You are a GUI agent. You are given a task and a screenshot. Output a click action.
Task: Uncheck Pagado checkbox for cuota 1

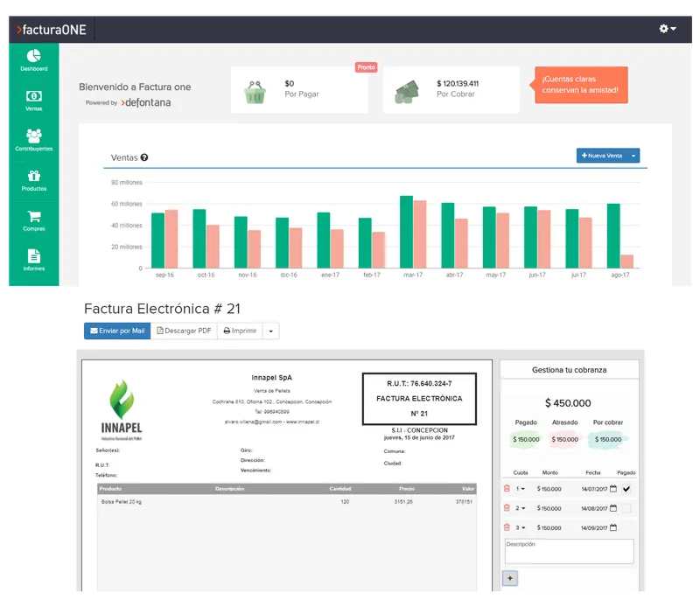click(626, 489)
